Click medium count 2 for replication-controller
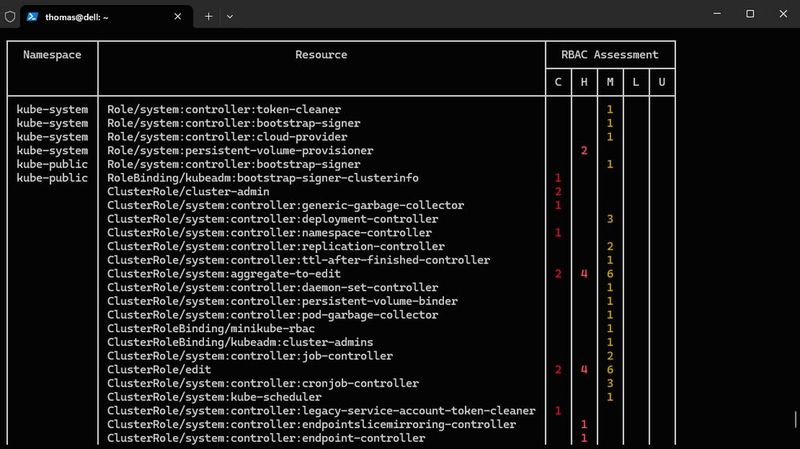This screenshot has height=449, width=800. coord(610,246)
